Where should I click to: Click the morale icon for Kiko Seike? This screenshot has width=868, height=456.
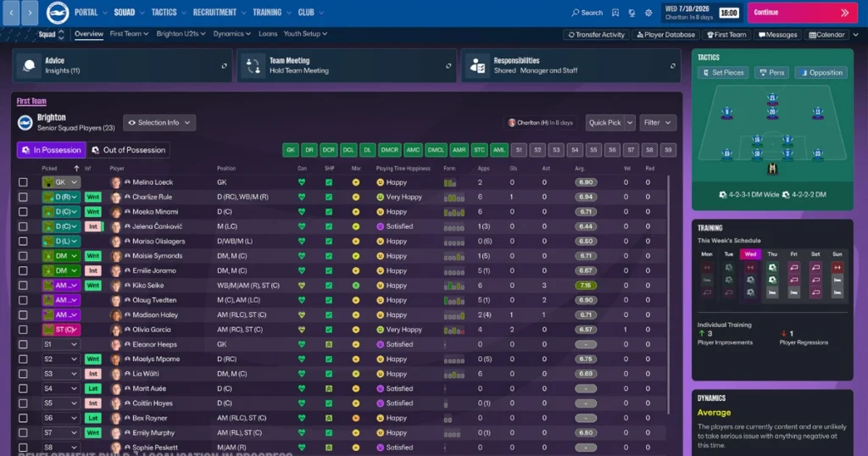[x=356, y=286]
